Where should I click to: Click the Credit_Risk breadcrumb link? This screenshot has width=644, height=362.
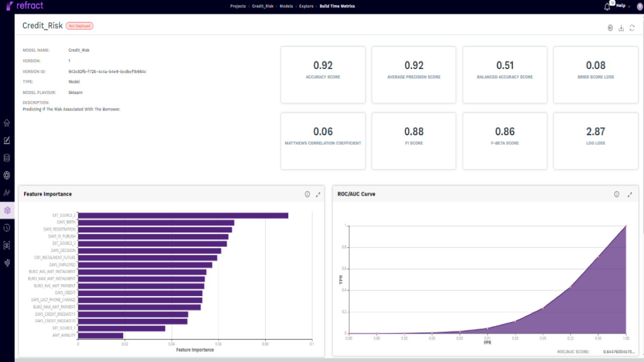click(262, 6)
